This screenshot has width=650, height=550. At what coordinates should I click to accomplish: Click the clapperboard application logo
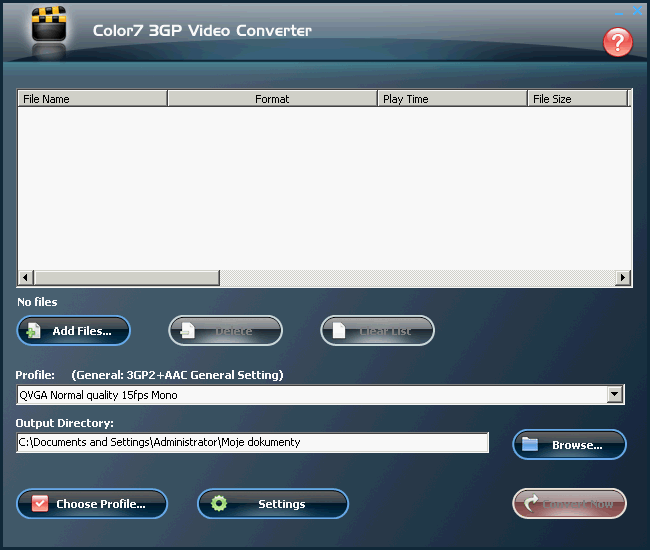[49, 24]
